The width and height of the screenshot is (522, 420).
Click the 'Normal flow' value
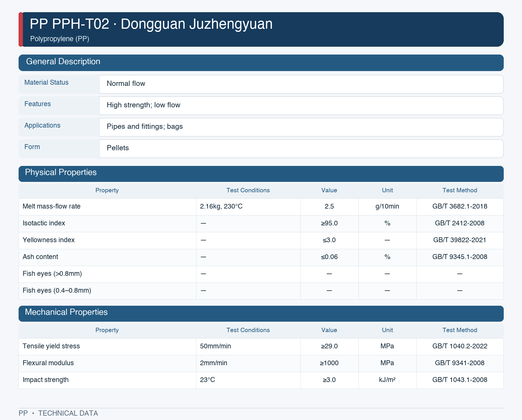[126, 84]
